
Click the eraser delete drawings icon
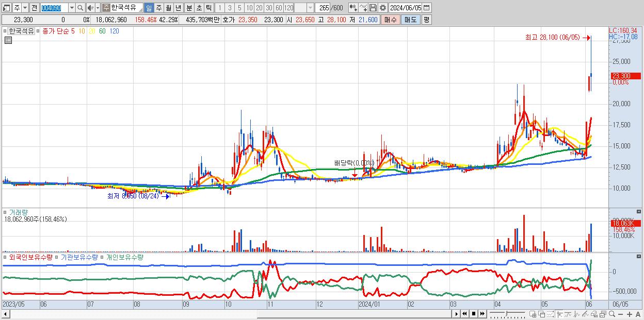[x=594, y=314]
